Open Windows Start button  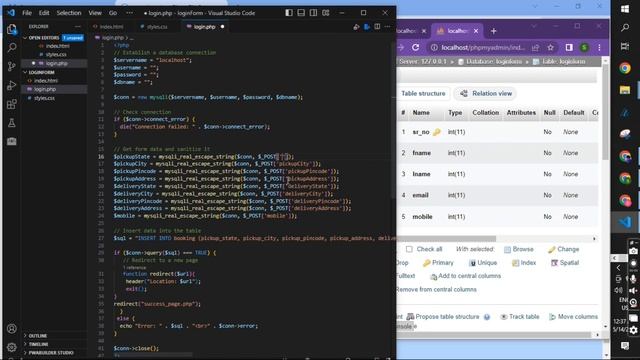[625, 9]
